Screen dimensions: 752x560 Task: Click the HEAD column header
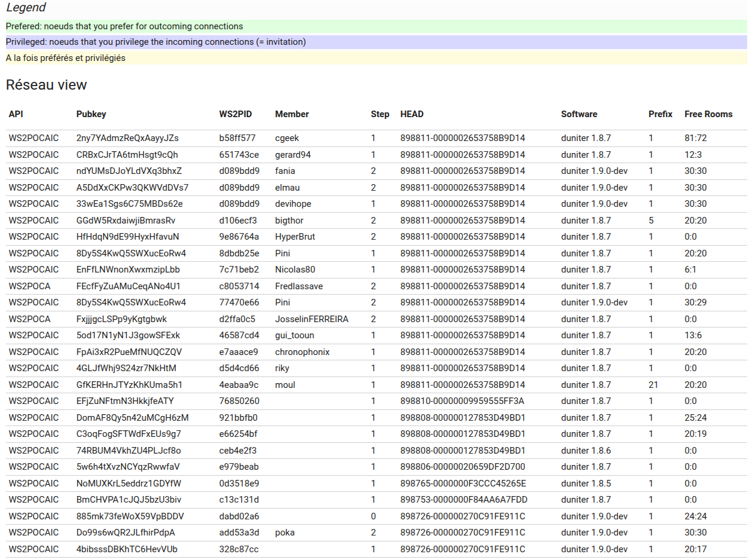(x=412, y=114)
